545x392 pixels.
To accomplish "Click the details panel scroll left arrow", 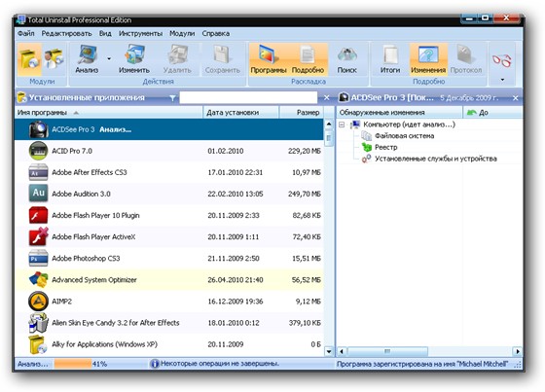I will 342,351.
